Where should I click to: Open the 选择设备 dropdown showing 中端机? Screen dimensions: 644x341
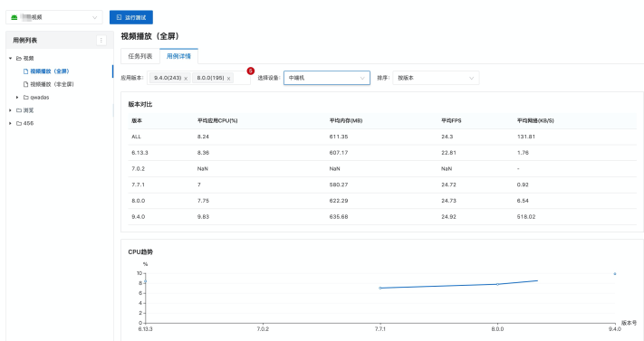click(x=327, y=78)
